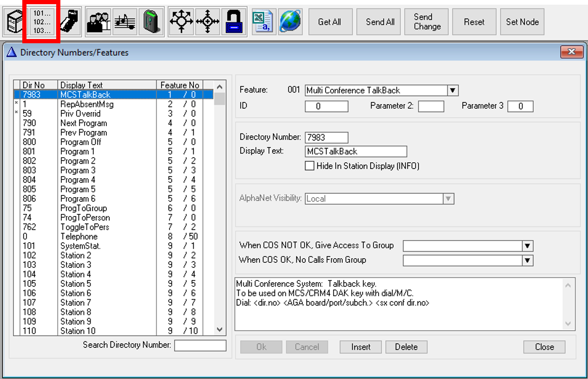The width and height of the screenshot is (588, 379).
Task: Open the people groups icon
Action: [98, 22]
